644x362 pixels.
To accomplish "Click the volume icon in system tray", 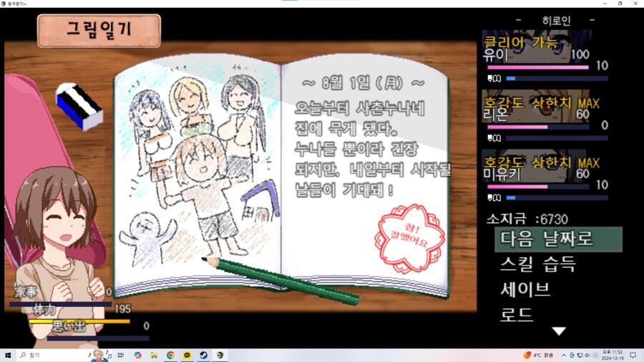I will [x=587, y=355].
